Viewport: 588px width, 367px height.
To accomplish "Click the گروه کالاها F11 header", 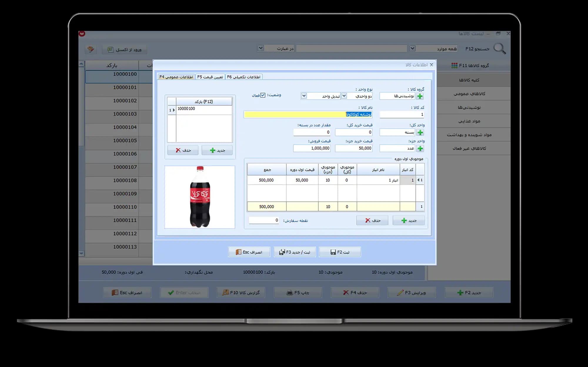I will click(470, 65).
